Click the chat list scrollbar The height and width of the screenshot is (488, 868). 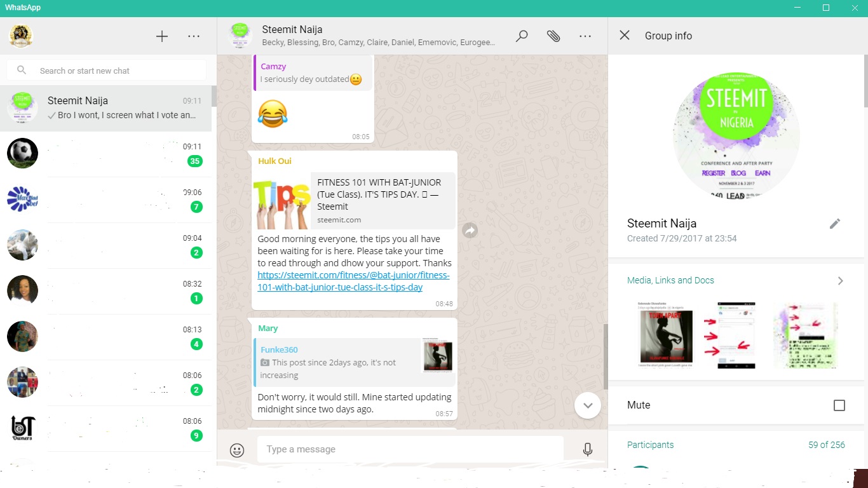pos(214,97)
